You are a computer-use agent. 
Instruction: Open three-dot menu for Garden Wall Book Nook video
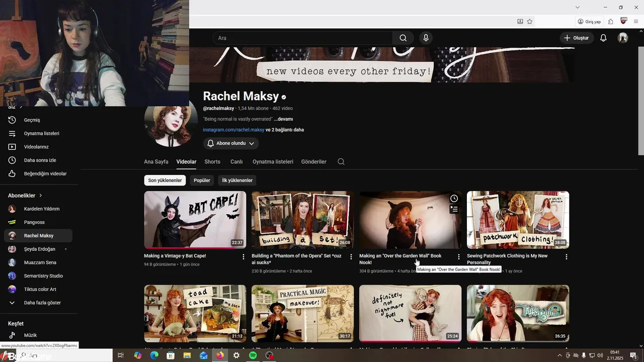pyautogui.click(x=458, y=257)
